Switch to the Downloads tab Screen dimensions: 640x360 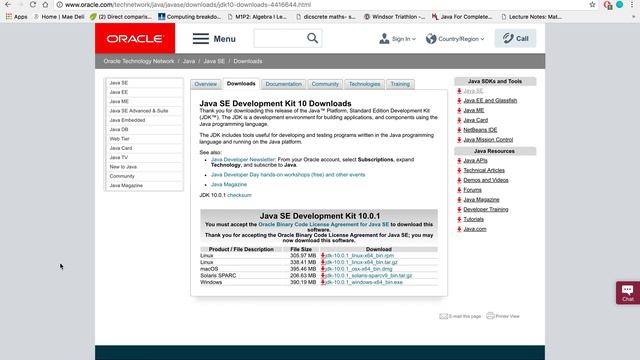pos(241,84)
